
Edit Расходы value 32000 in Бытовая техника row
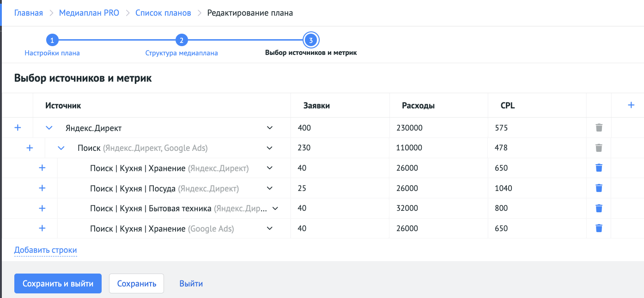click(x=438, y=209)
